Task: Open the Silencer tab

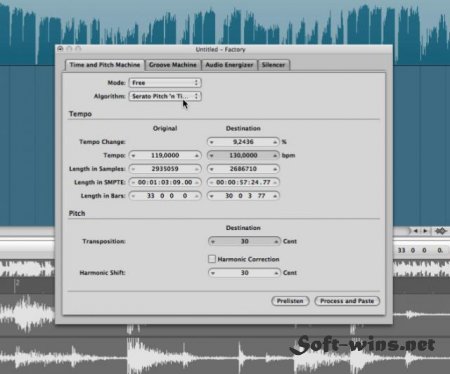Action: [273, 65]
